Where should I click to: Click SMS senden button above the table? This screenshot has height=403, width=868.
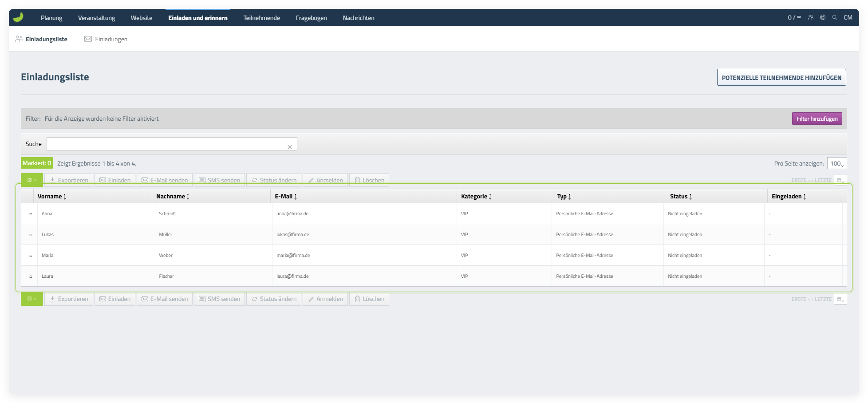tap(219, 180)
